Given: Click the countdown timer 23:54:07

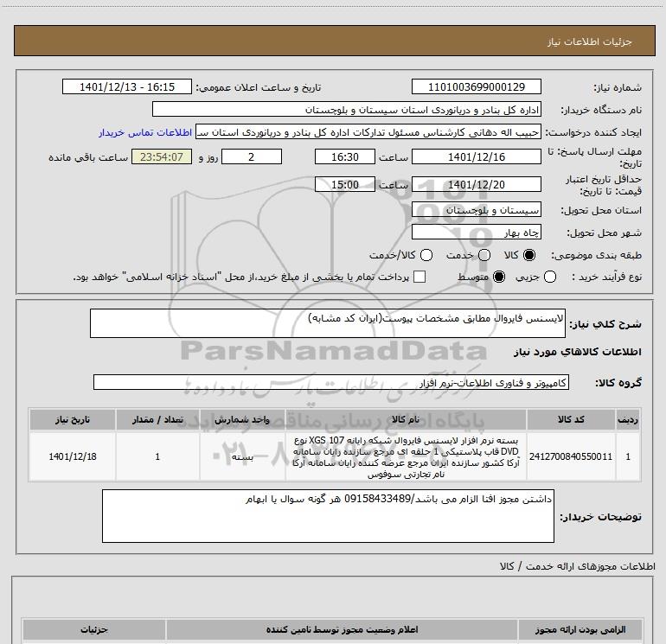Looking at the screenshot, I should pos(162,156).
